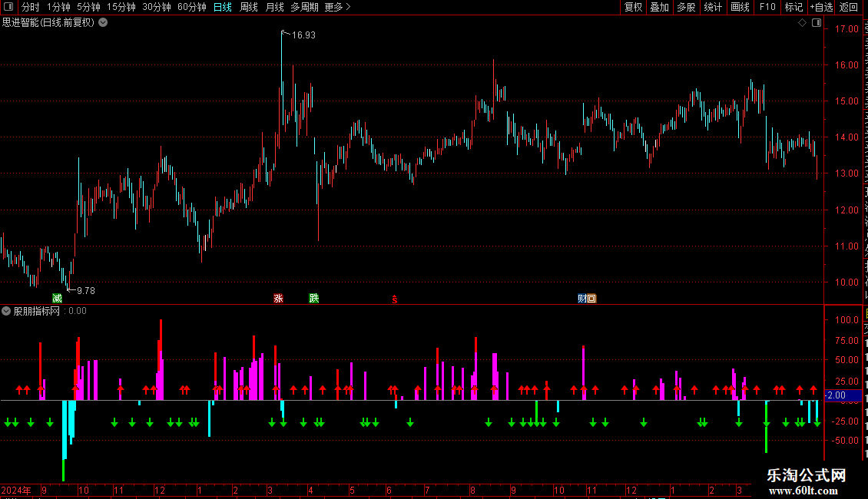The width and height of the screenshot is (868, 499).
Task: Open the 复权 adjustment menu
Action: coord(633,7)
